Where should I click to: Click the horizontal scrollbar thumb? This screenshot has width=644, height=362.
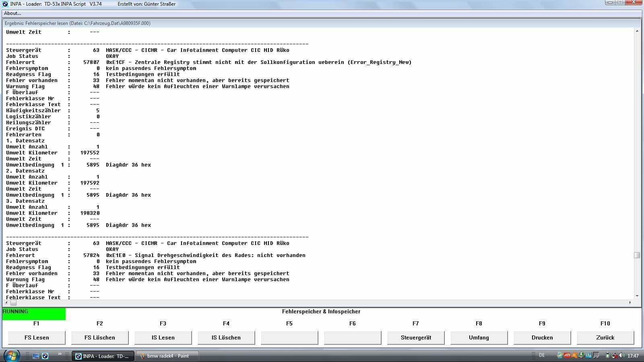[x=13, y=302]
